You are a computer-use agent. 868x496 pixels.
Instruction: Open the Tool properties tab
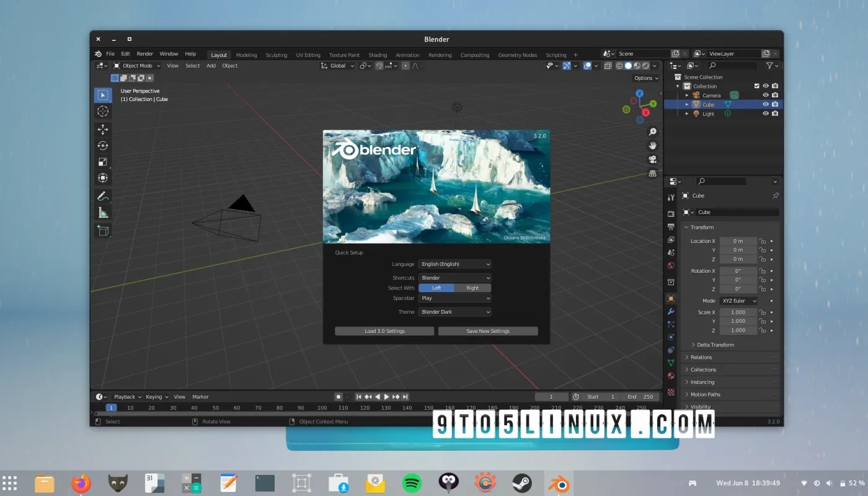[x=671, y=197]
